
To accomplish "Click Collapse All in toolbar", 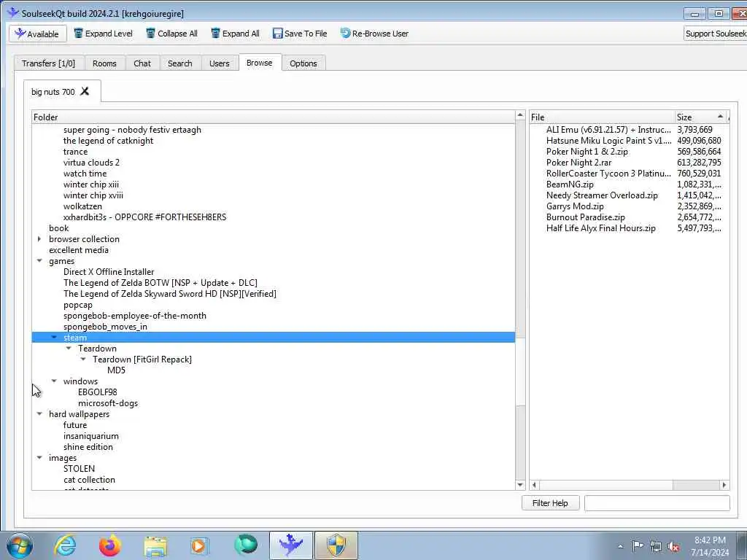I will pos(172,34).
